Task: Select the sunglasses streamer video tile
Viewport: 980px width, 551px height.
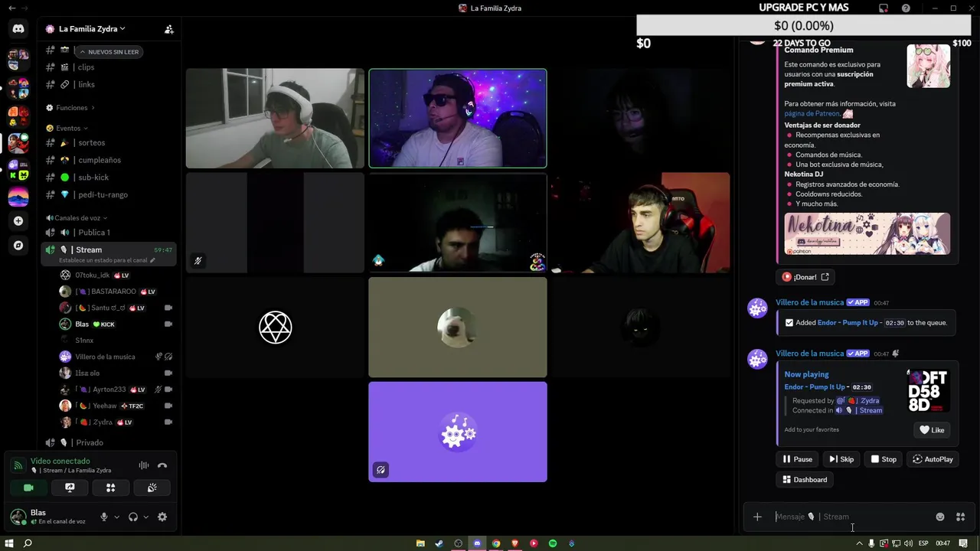Action: [458, 119]
